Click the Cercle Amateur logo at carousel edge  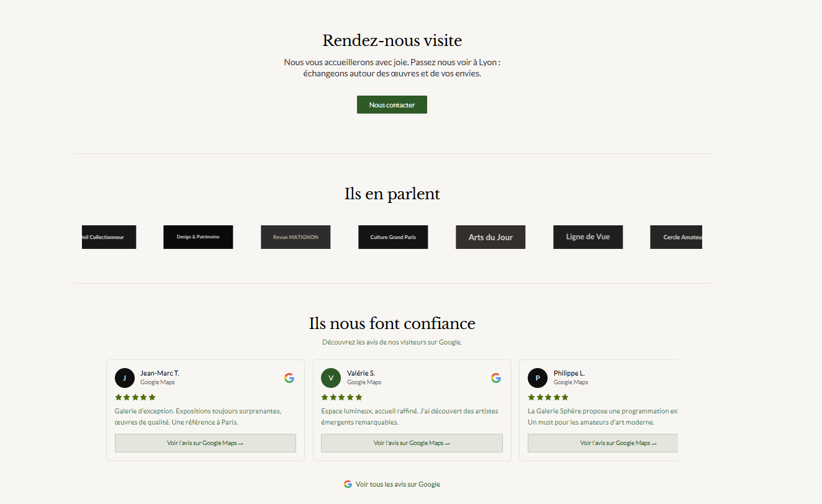pyautogui.click(x=676, y=237)
